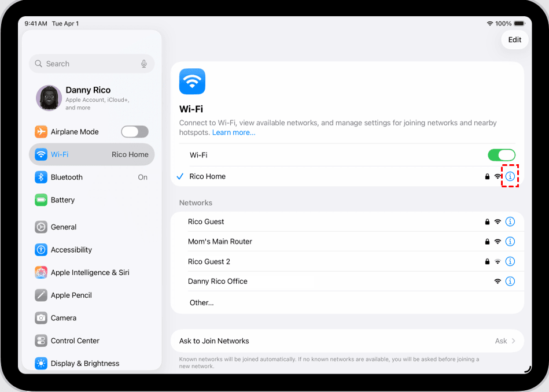Open General settings
This screenshot has height=392, width=549.
pos(92,227)
